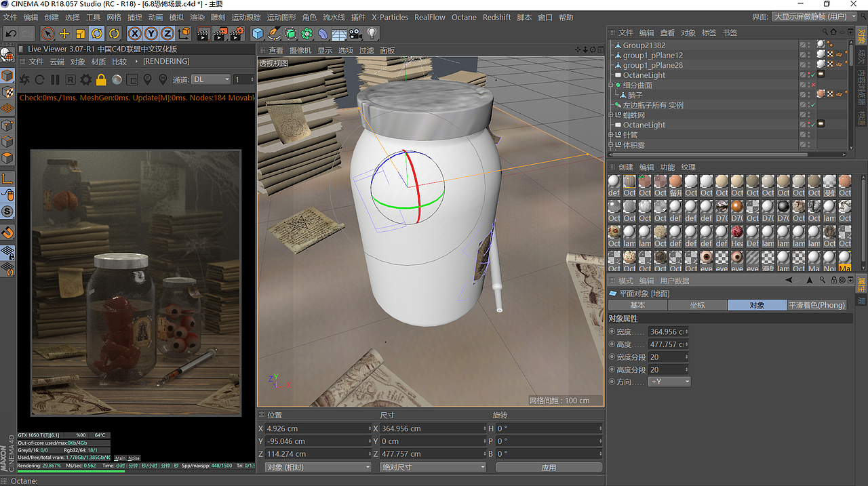This screenshot has height=486, width=868.
Task: Select the Scale tool icon
Action: (81, 33)
